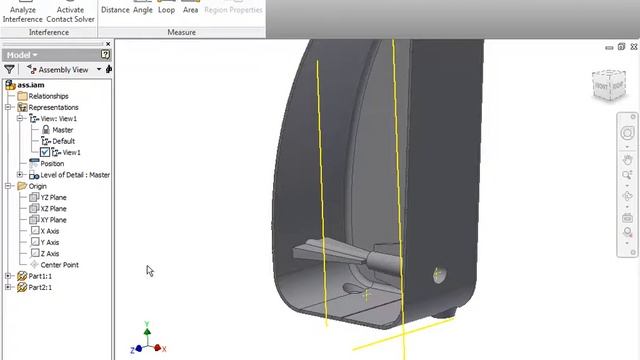Select Part1:1 component
640x360 pixels.
tap(40, 276)
